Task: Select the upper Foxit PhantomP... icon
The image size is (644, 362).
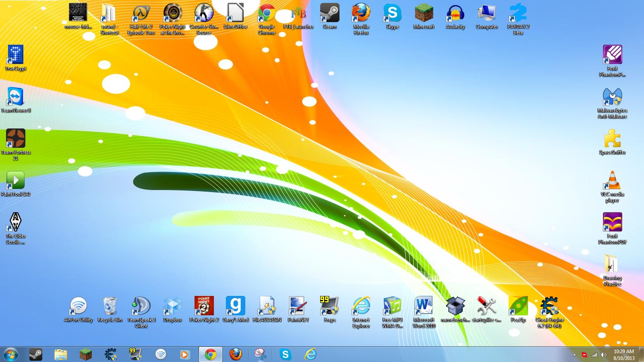Action: point(612,61)
